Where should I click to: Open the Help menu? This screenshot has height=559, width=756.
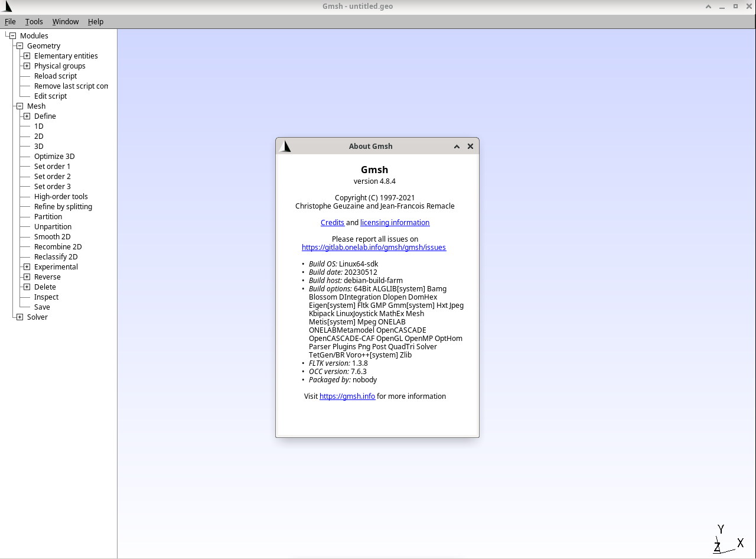96,22
